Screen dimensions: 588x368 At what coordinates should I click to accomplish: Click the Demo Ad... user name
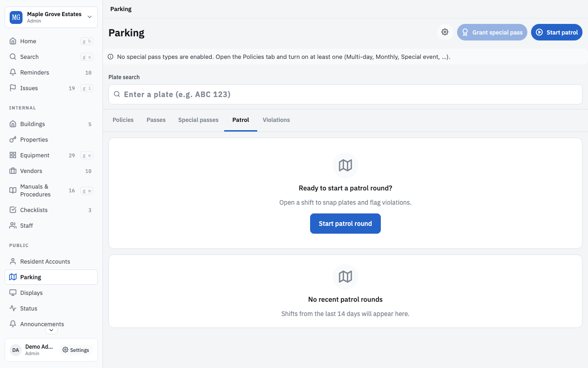coord(39,347)
